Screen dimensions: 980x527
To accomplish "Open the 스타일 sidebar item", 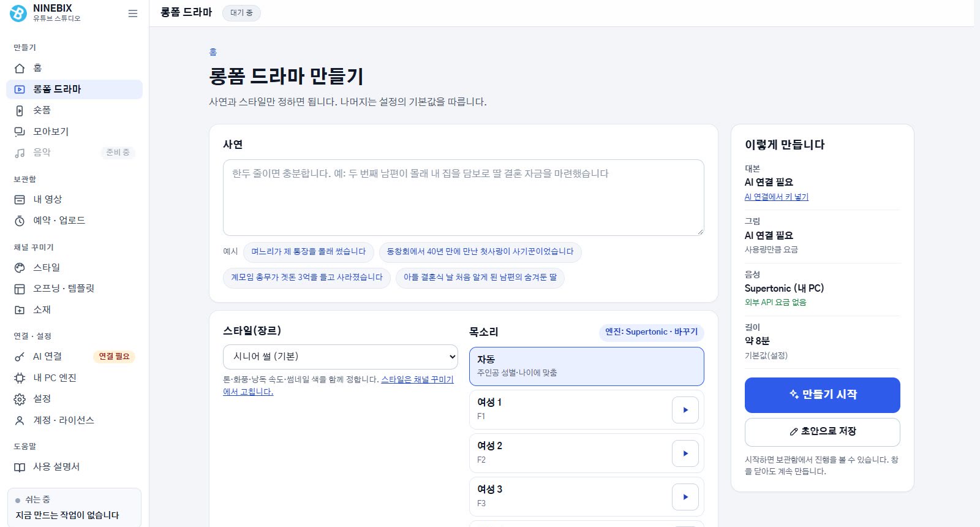I will 74,268.
